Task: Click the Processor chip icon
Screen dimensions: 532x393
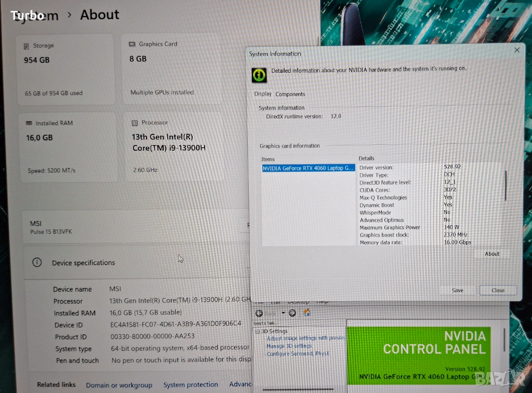Action: click(x=135, y=123)
